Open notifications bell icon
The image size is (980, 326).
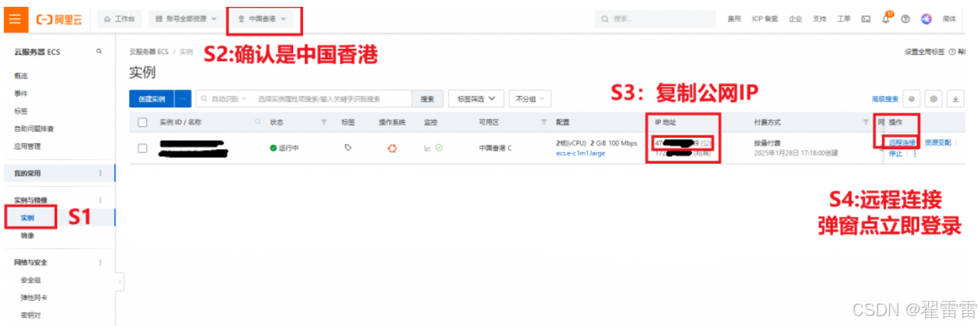886,19
